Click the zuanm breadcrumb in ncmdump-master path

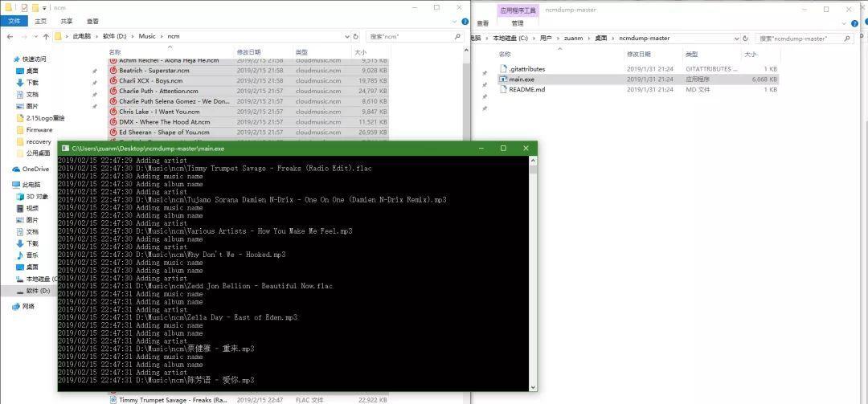pyautogui.click(x=573, y=39)
